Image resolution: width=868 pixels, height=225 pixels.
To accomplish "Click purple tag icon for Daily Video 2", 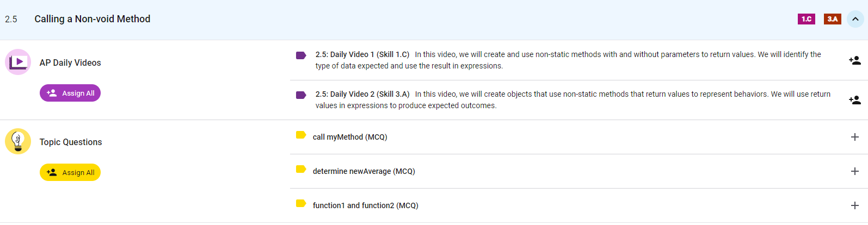I will point(301,95).
